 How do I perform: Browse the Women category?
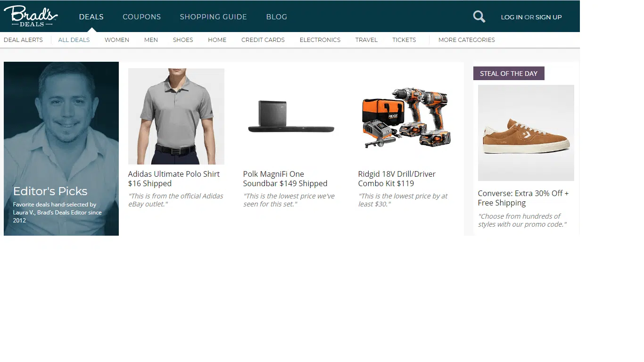[117, 40]
